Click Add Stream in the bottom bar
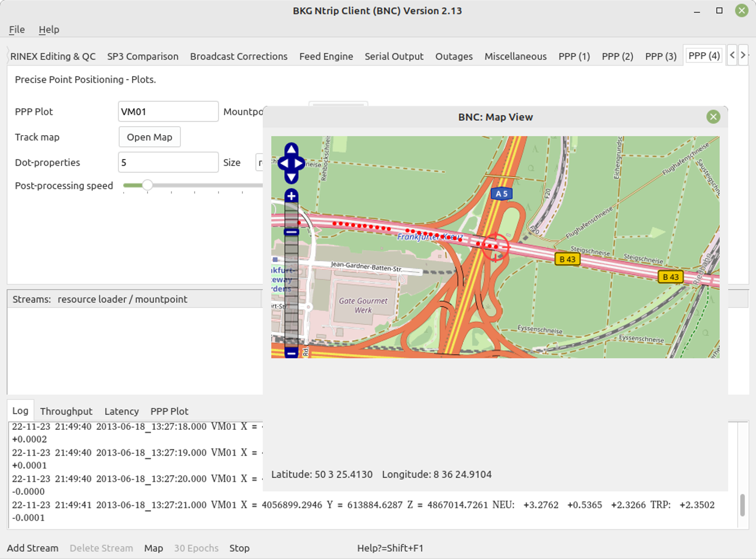 point(33,548)
